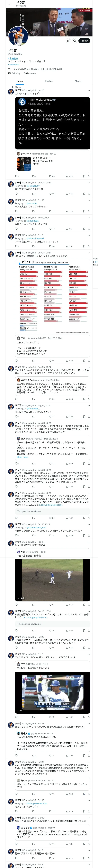The height and width of the screenshot is (868, 98).
Task: Click the Follow button
Action: point(84,41)
